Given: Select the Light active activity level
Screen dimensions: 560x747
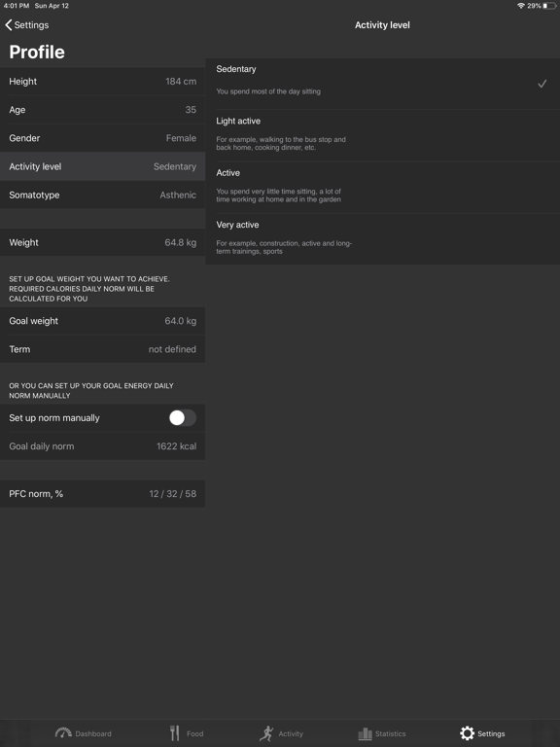Looking at the screenshot, I should [x=382, y=135].
